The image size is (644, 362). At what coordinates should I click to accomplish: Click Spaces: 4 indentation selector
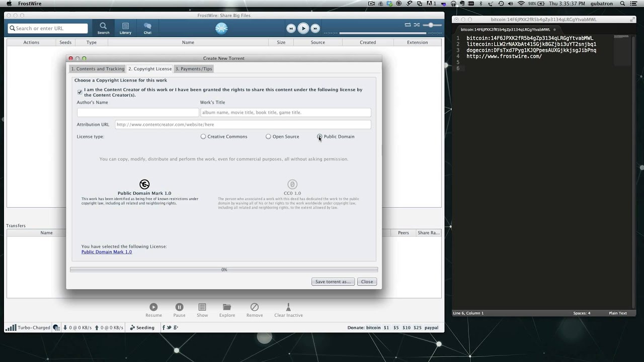point(582,313)
